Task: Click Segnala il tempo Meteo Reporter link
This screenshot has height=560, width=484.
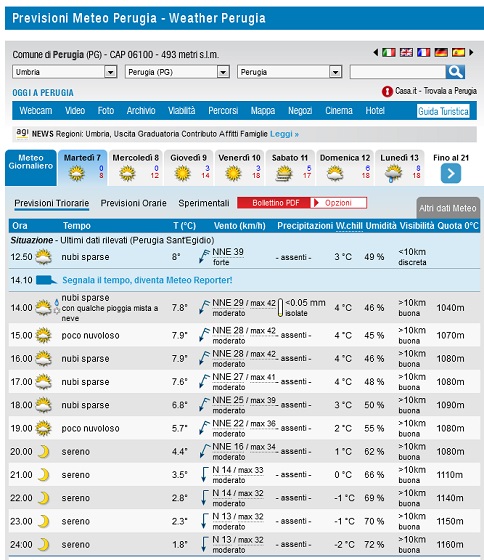Action: [x=147, y=280]
